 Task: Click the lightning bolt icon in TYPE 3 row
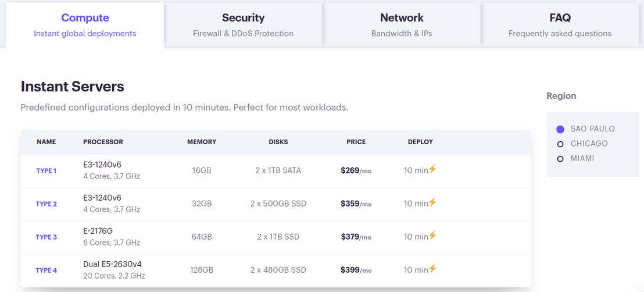click(x=432, y=236)
